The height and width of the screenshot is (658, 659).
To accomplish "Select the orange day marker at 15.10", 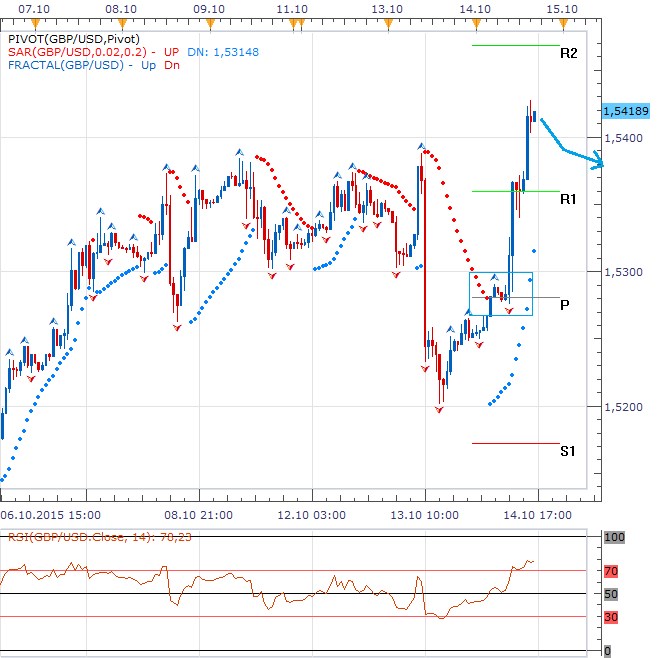I will (x=562, y=21).
